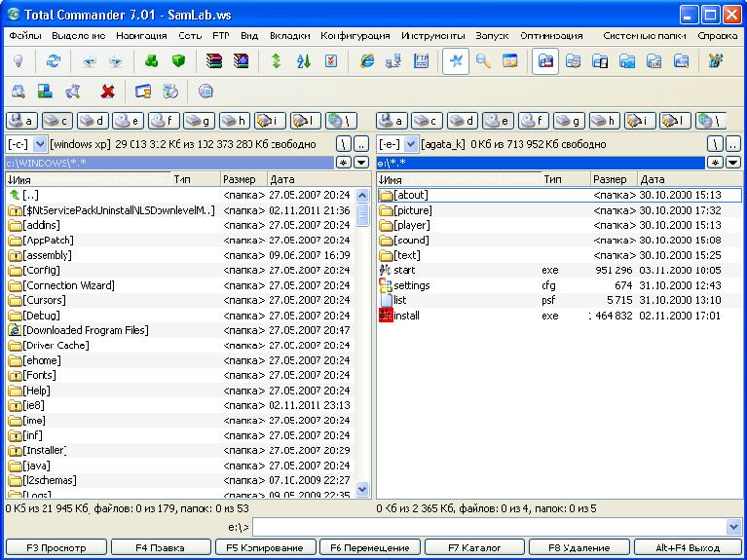747x560 pixels.
Task: Click the green up-down arrows icon
Action: pyautogui.click(x=276, y=61)
